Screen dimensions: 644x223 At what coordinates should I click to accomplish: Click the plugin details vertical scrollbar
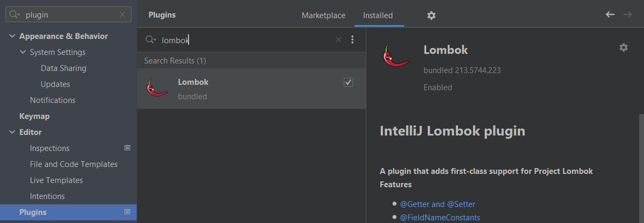point(641,168)
